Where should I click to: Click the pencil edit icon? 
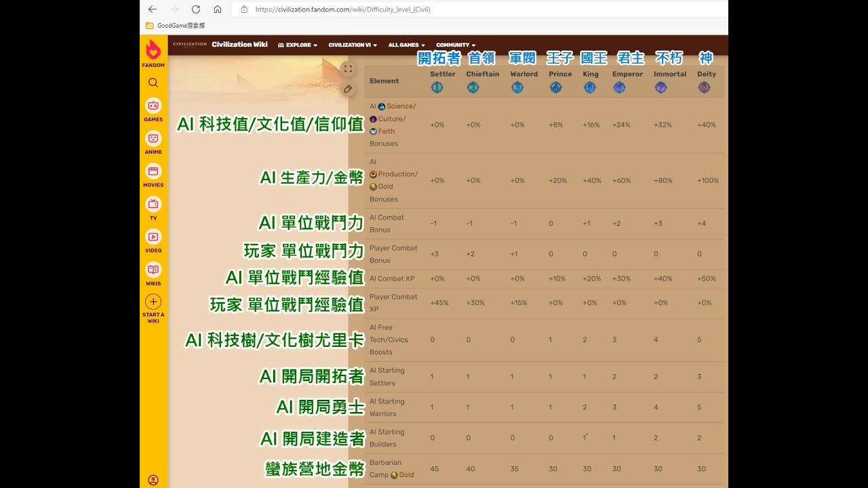tap(348, 89)
